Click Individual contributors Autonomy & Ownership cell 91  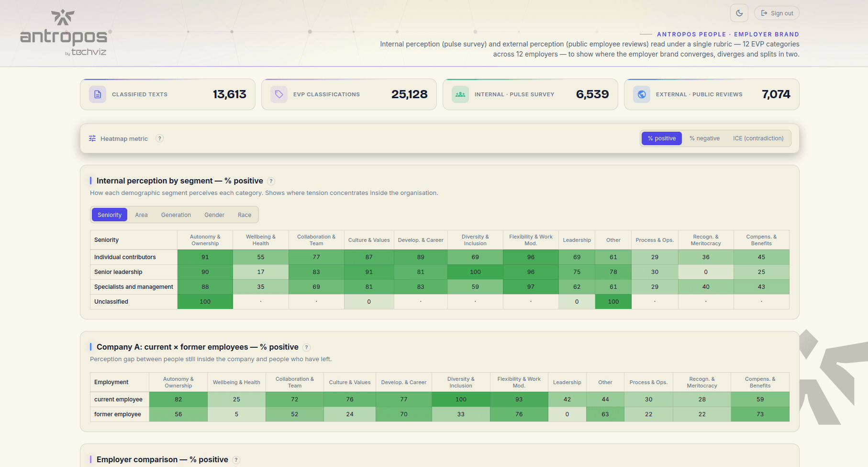(x=205, y=257)
